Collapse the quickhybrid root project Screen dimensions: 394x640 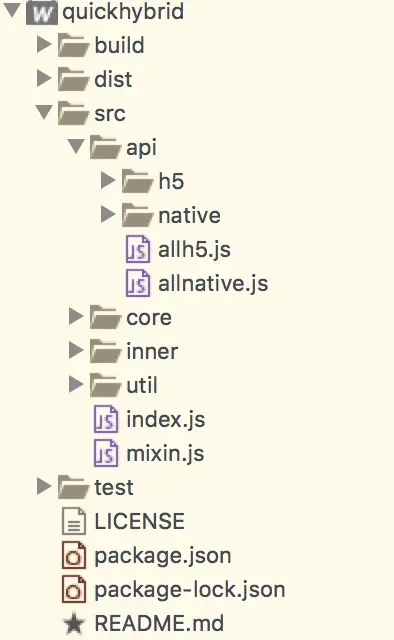click(11, 10)
